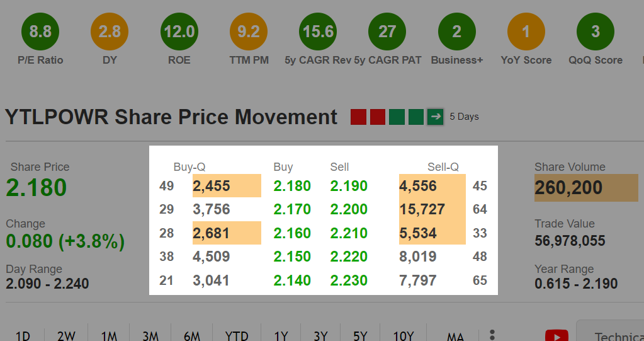Open the YouTube icon link
This screenshot has height=341, width=644.
pyautogui.click(x=556, y=335)
